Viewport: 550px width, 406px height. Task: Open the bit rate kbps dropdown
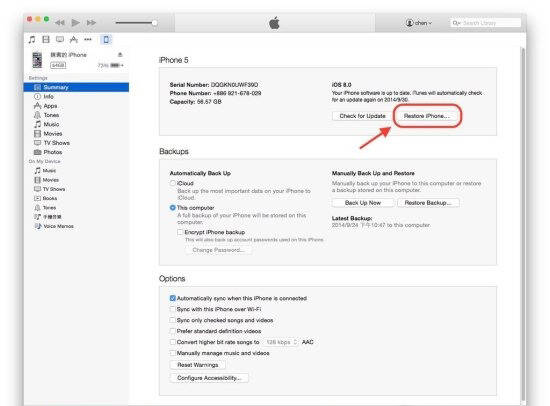click(x=281, y=342)
